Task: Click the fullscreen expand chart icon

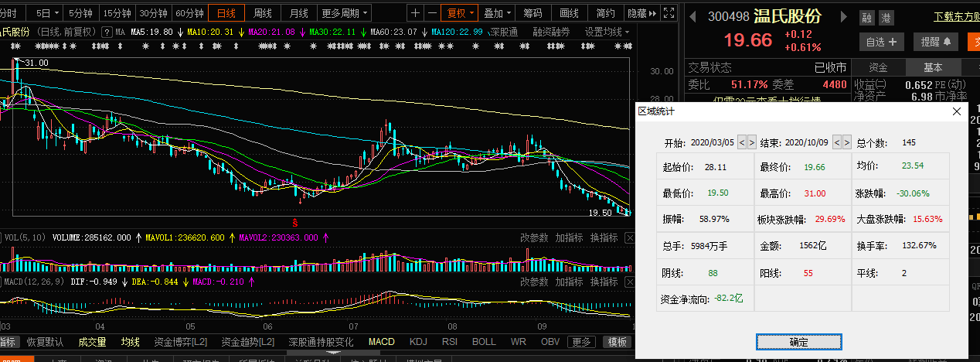Action: tap(669, 13)
